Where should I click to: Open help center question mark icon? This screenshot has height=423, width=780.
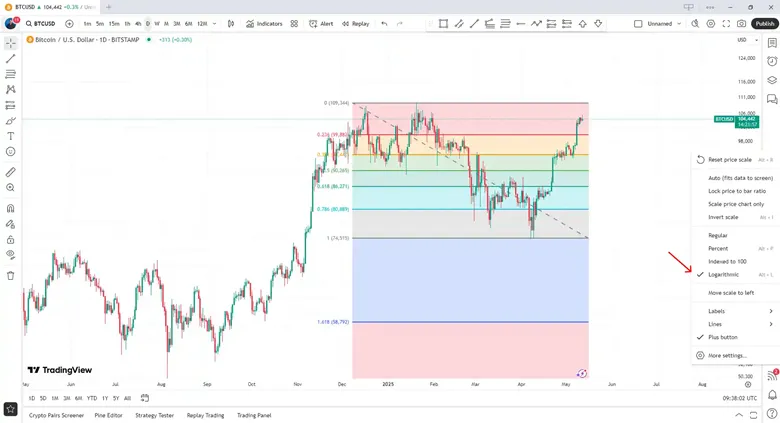772,413
